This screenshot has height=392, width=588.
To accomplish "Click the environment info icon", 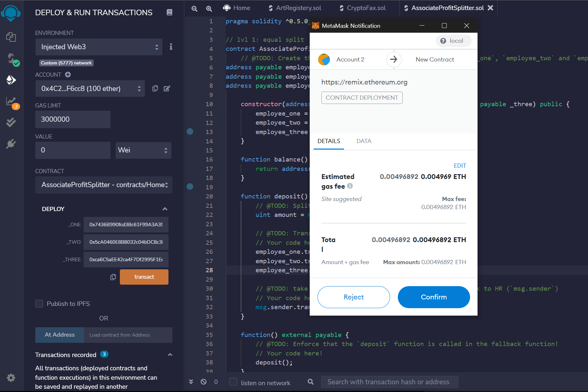I will click(x=171, y=47).
